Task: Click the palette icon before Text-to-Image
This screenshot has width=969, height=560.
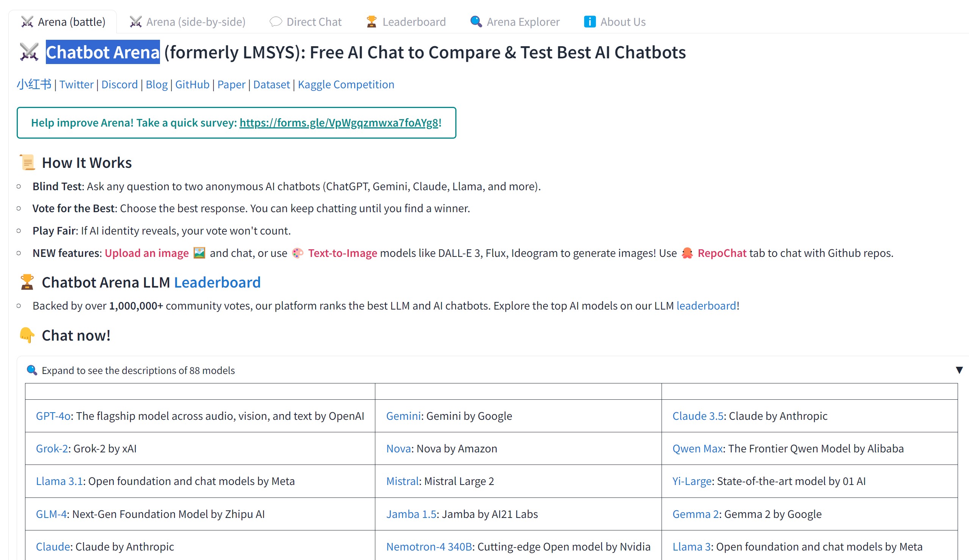Action: point(297,253)
